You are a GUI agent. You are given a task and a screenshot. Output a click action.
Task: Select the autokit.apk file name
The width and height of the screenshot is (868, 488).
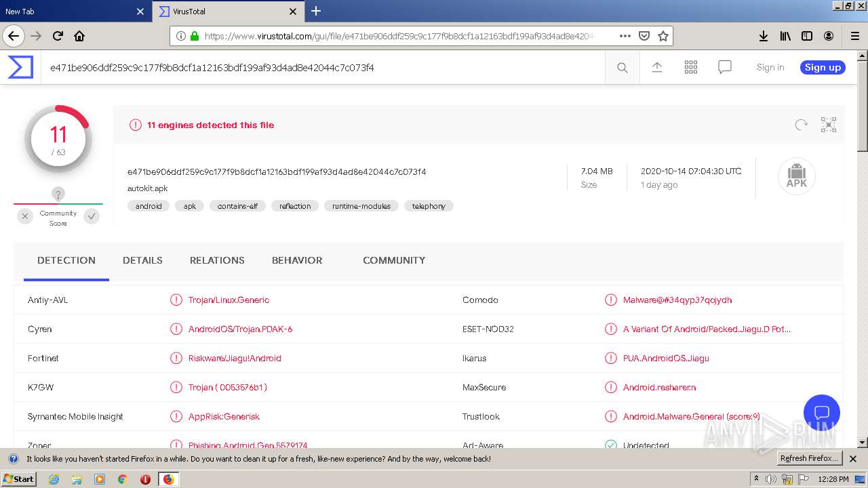[147, 188]
